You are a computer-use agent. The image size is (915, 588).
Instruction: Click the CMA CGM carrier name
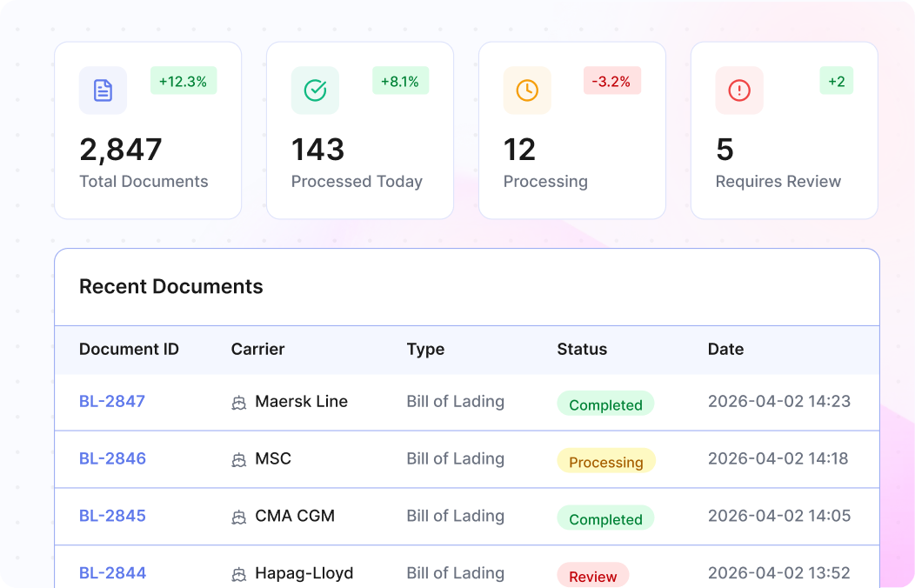pos(295,516)
